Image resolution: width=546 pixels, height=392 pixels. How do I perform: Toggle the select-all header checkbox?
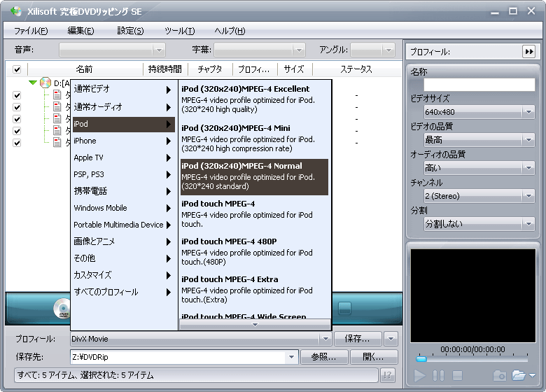(17, 69)
